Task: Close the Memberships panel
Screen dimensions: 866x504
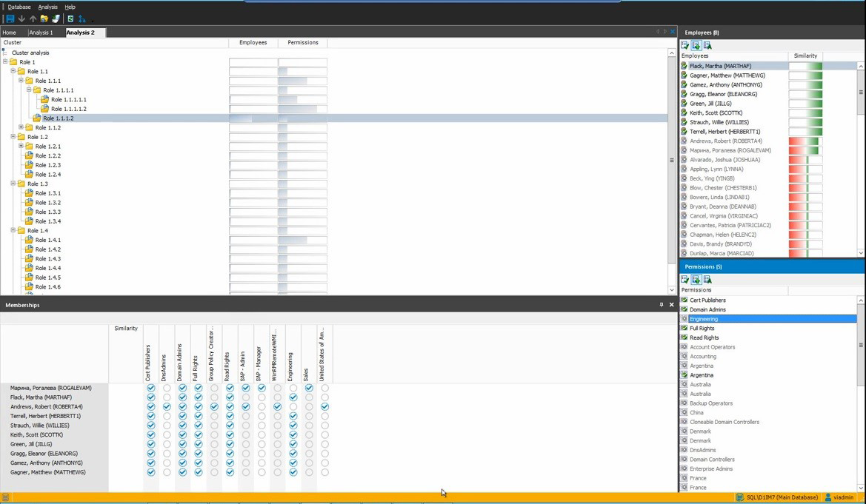Action: pyautogui.click(x=672, y=305)
